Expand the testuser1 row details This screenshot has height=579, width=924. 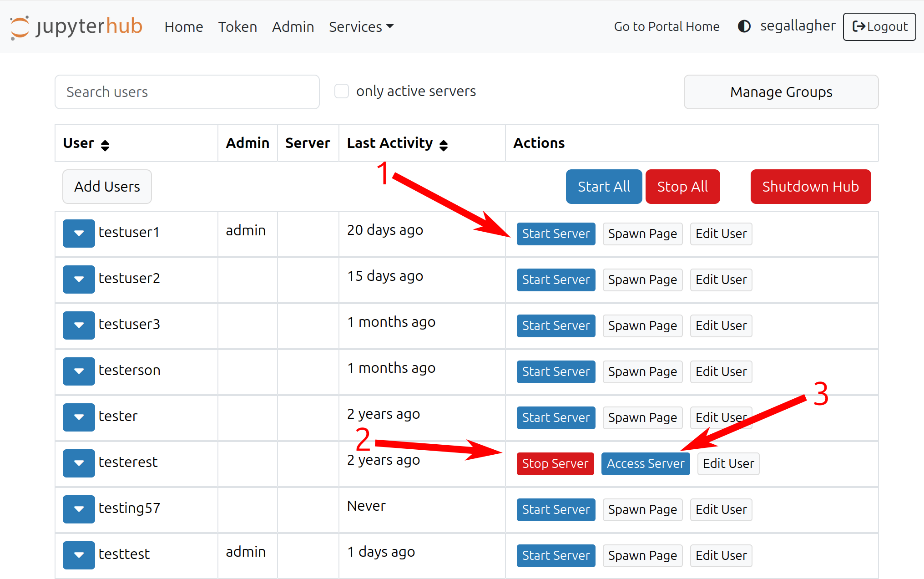[x=79, y=233]
